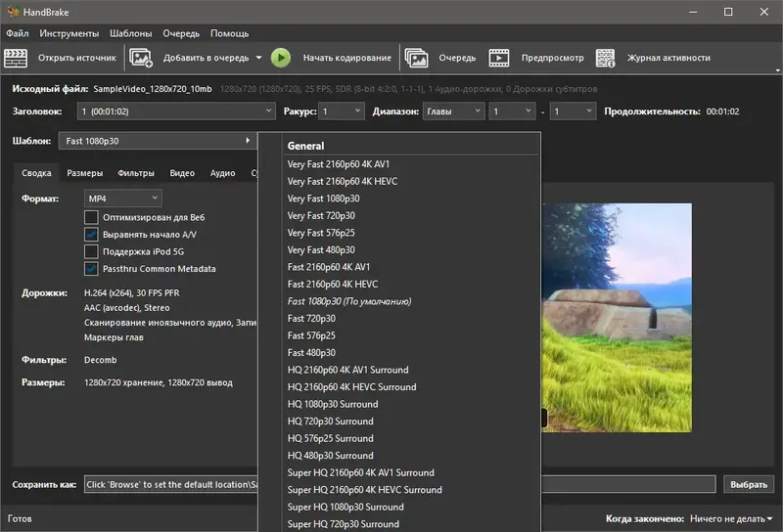The width and height of the screenshot is (783, 532).
Task: Click the Activity Log icon
Action: [x=605, y=58]
